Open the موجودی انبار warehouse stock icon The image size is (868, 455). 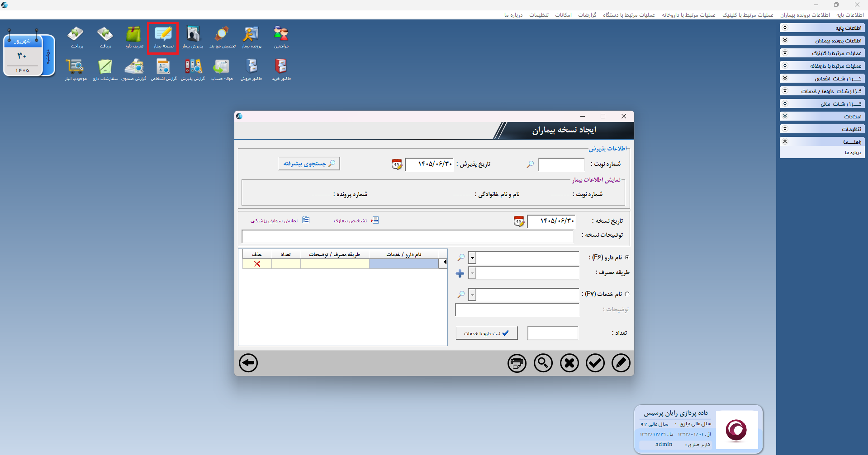pos(76,70)
